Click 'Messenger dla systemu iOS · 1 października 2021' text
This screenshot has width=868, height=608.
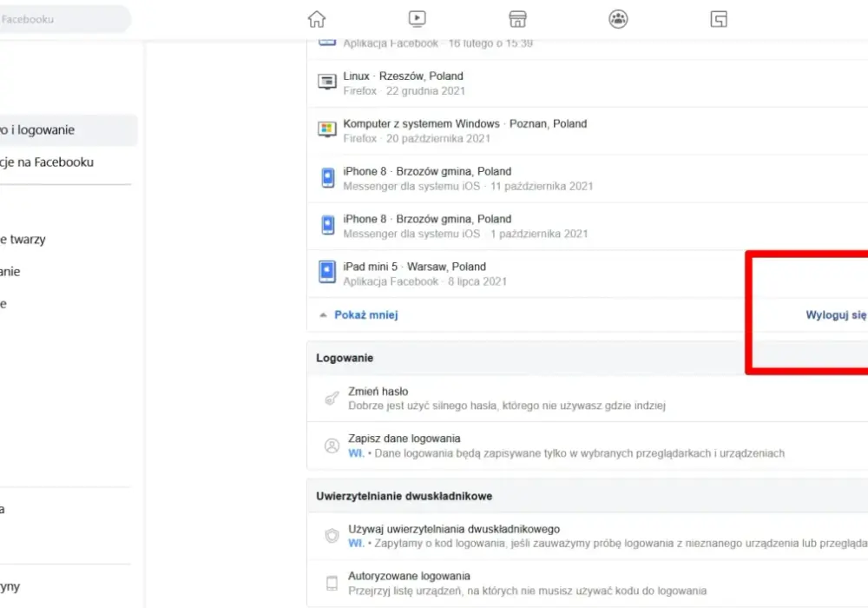465,235
